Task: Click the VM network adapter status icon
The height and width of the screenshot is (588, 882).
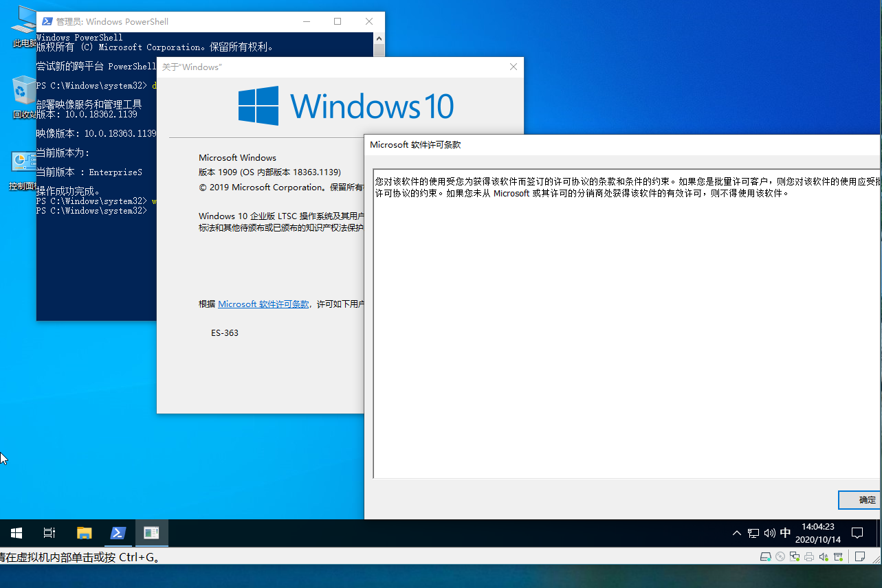Action: pos(795,556)
